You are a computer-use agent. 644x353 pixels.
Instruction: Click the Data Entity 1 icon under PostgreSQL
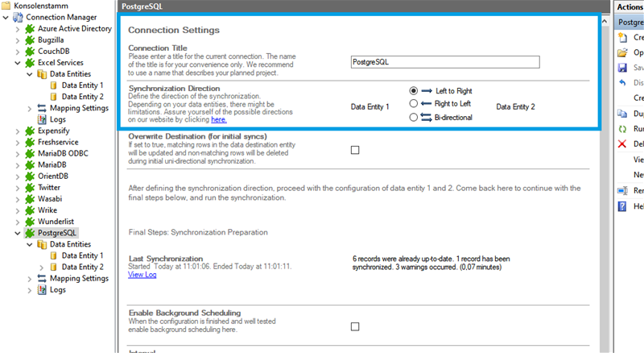(55, 255)
